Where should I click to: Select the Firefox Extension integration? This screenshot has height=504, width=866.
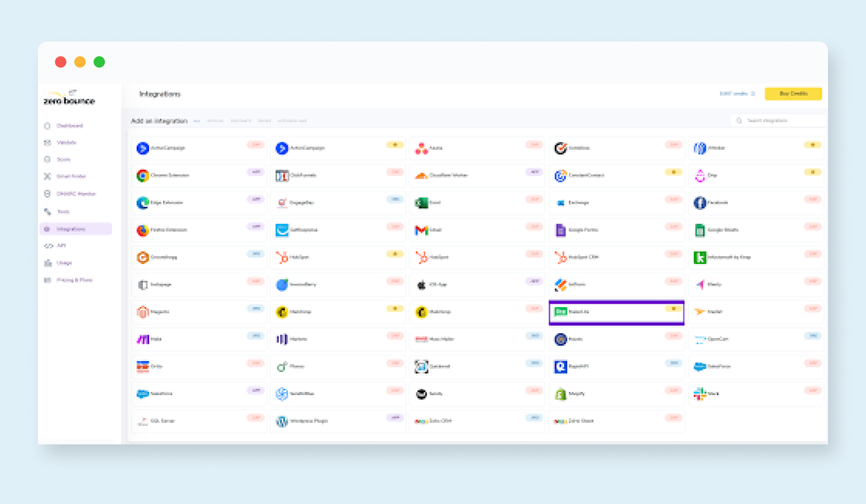point(198,230)
